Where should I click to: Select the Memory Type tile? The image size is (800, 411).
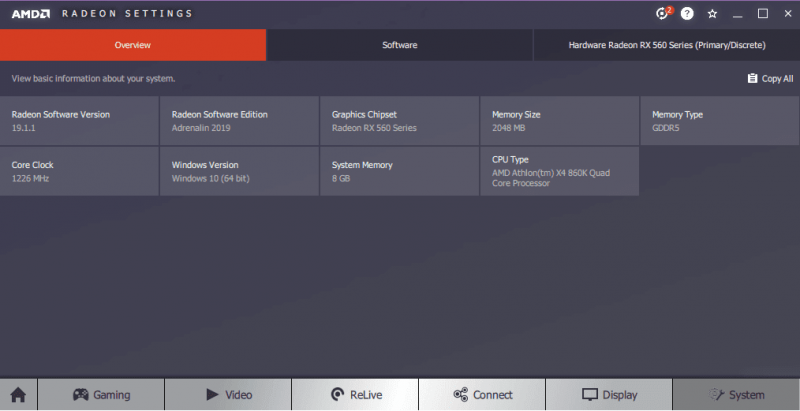point(720,121)
